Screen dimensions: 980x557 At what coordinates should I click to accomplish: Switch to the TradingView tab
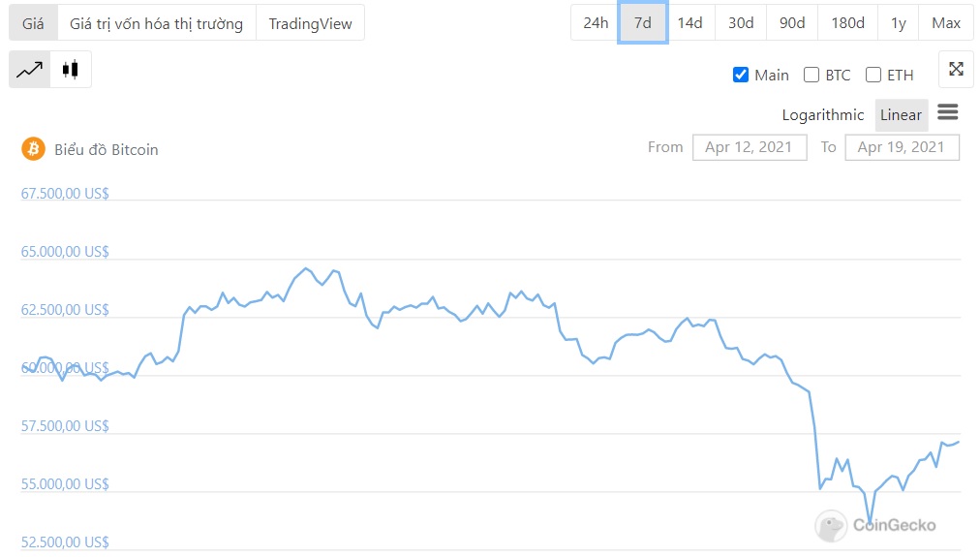tap(310, 23)
